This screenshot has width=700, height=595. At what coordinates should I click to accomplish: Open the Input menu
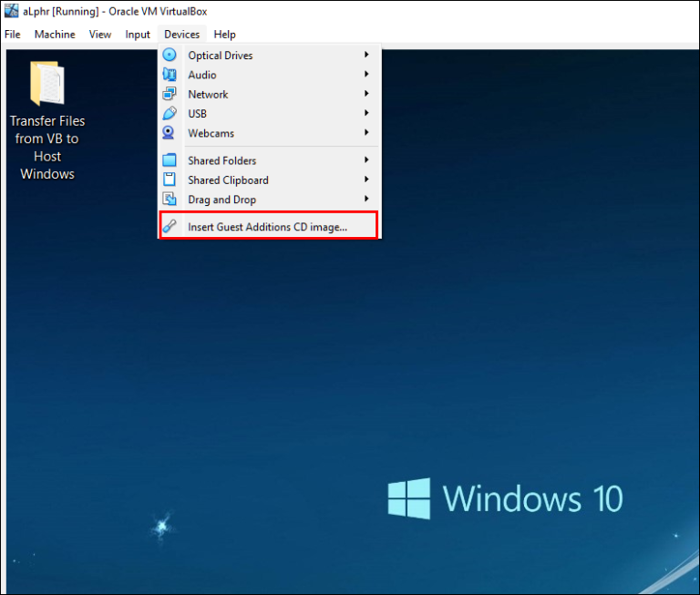click(x=138, y=35)
